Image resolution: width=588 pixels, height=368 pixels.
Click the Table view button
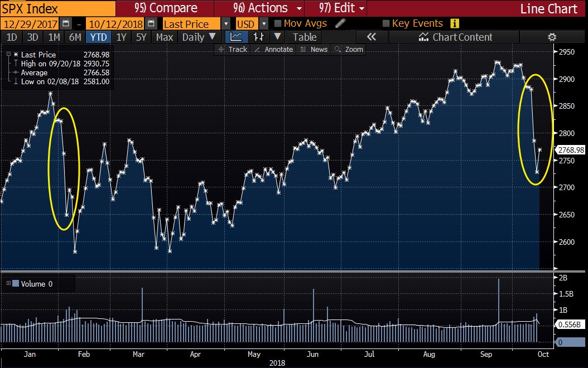coord(304,37)
